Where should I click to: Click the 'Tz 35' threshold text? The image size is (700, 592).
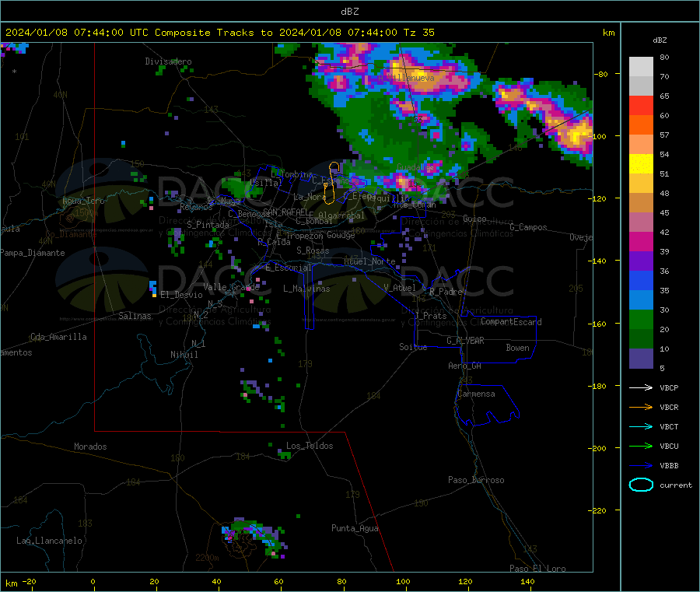[418, 33]
